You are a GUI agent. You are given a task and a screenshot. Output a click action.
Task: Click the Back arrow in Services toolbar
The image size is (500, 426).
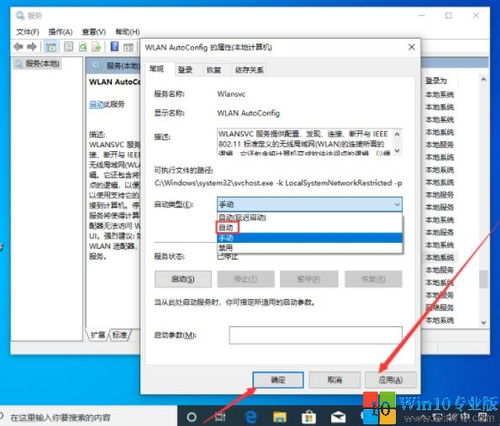18,47
